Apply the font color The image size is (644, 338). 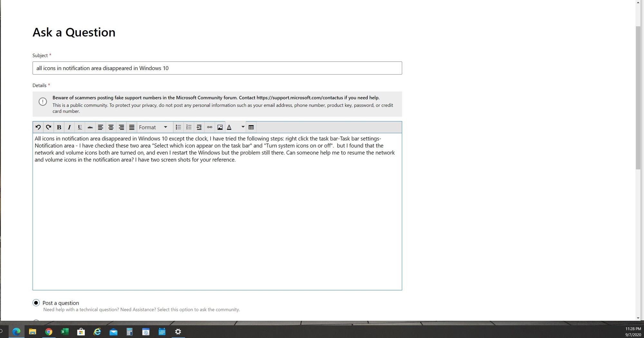click(x=229, y=127)
